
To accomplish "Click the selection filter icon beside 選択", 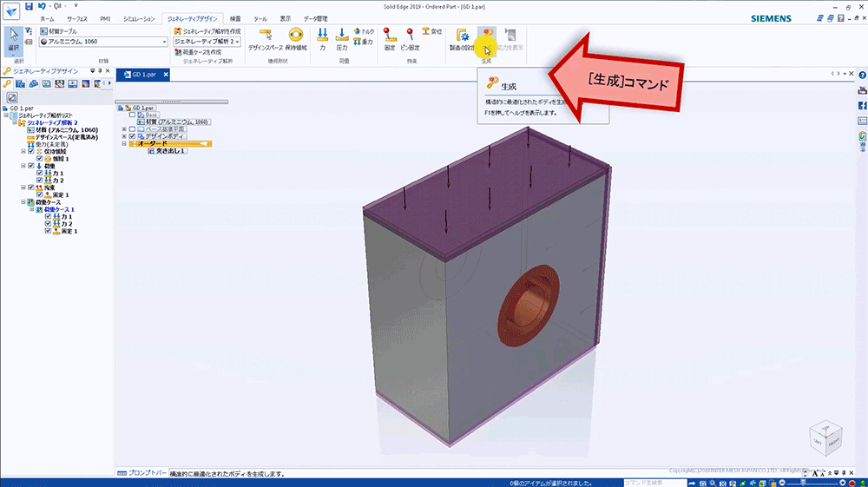I will [29, 31].
